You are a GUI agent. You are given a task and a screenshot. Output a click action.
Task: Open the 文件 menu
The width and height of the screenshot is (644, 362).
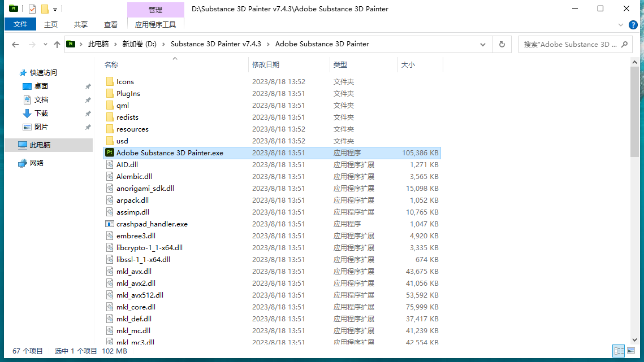pos(20,24)
